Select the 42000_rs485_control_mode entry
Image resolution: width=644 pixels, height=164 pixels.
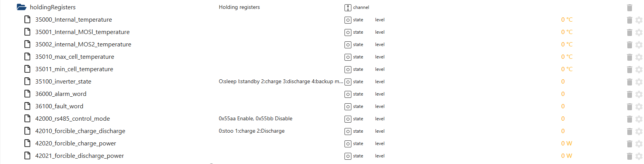click(73, 119)
